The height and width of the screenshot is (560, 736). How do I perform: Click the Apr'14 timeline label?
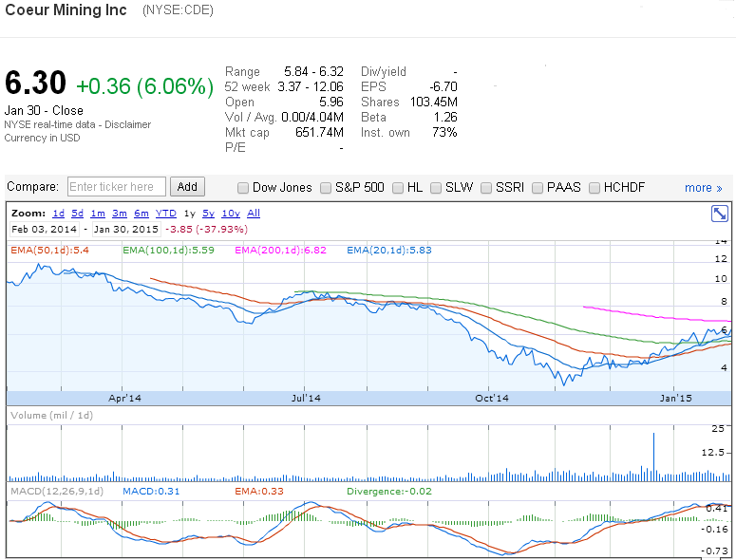(x=124, y=399)
